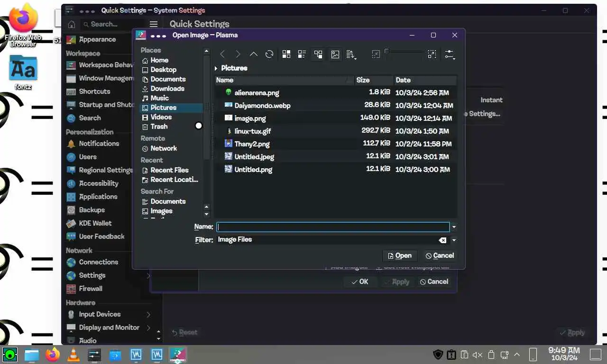The image size is (607, 364).
Task: Select Downloads in Places panel
Action: (172, 89)
